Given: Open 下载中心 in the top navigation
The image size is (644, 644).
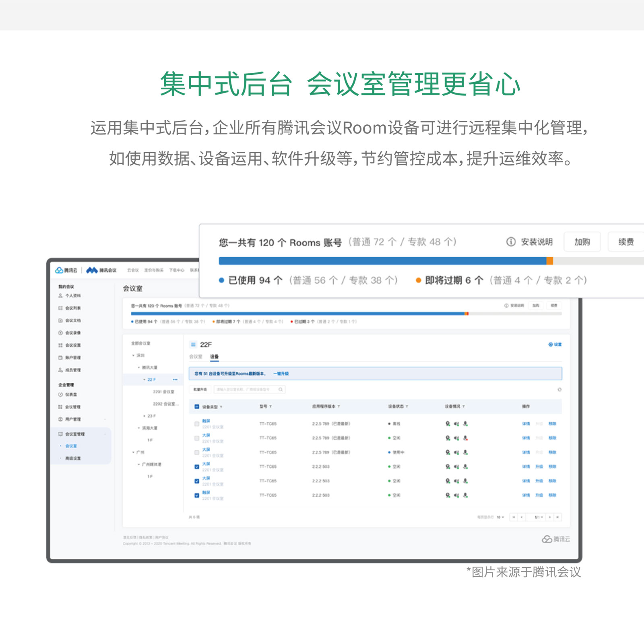Looking at the screenshot, I should click(x=176, y=270).
